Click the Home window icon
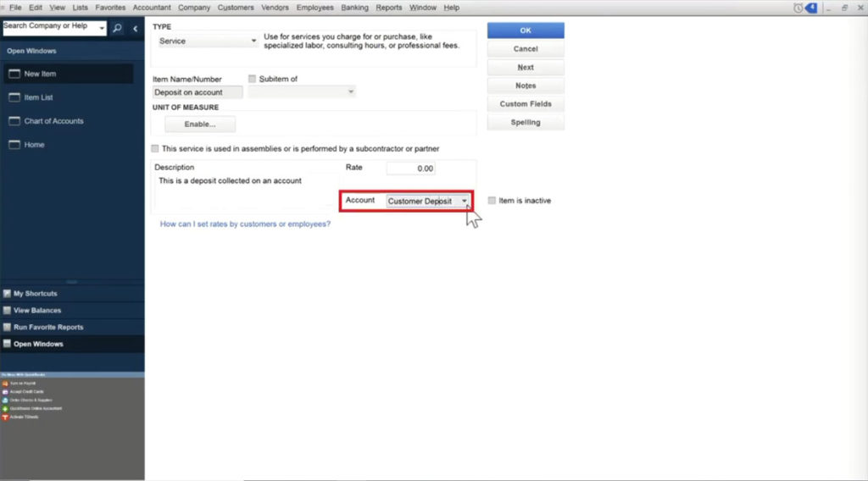 point(14,145)
